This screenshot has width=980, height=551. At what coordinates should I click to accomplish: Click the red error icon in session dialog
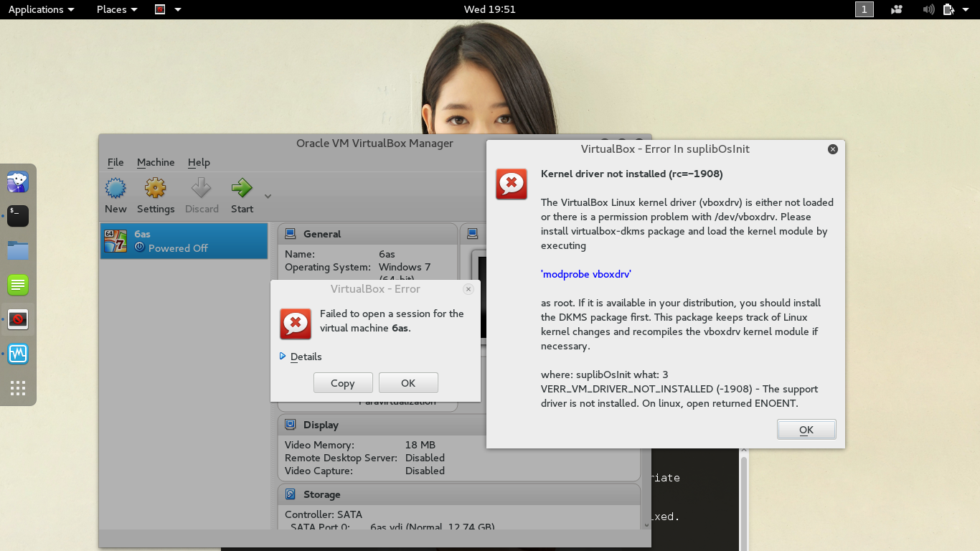pyautogui.click(x=296, y=324)
